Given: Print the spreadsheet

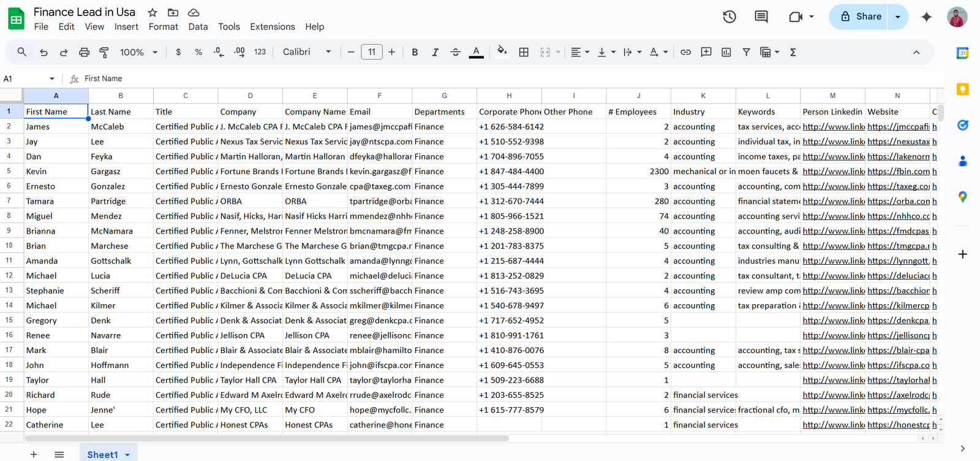Looking at the screenshot, I should point(85,52).
